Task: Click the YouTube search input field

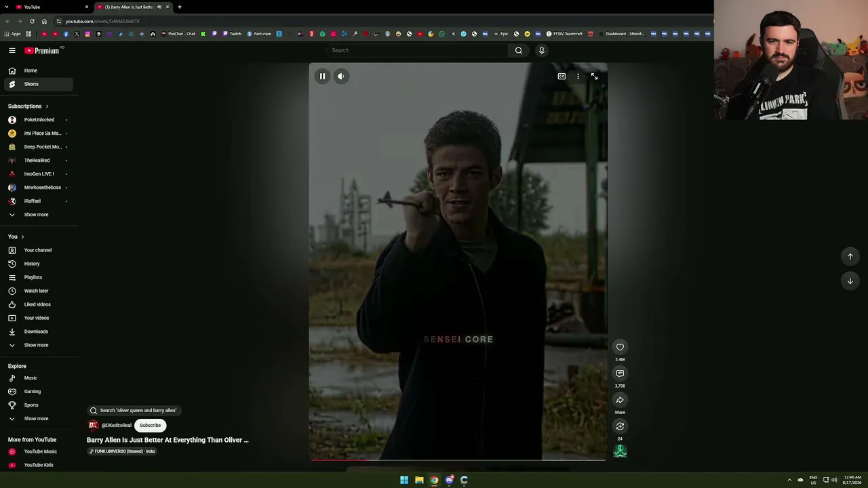Action: coord(418,50)
